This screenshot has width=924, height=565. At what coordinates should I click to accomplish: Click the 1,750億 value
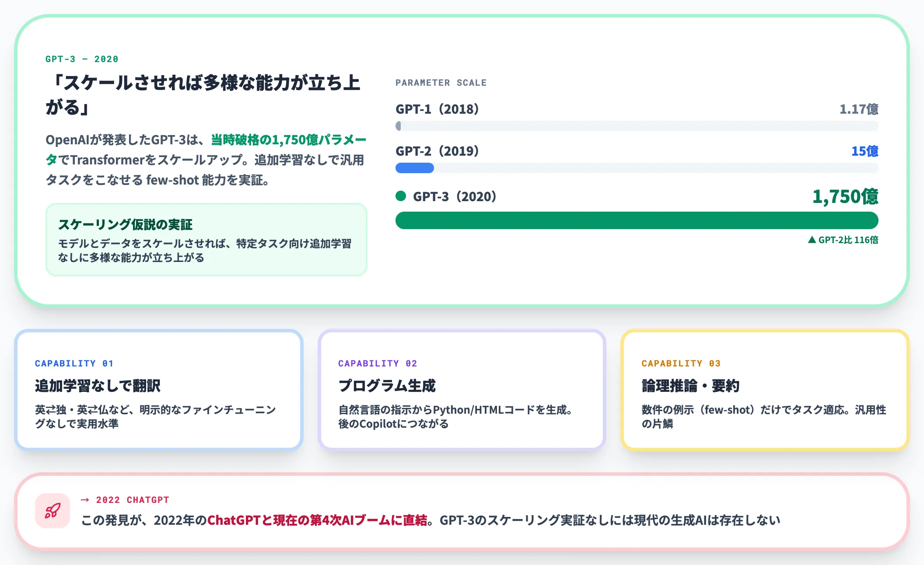[845, 196]
